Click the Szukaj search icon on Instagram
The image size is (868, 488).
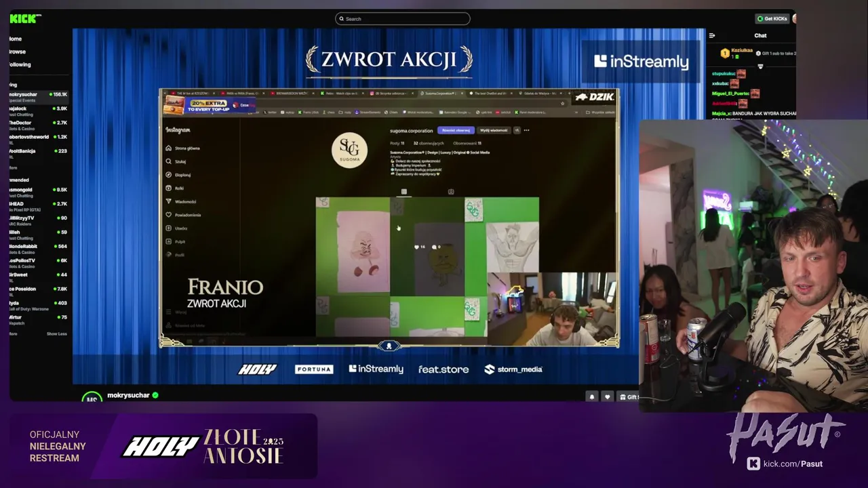pos(169,161)
